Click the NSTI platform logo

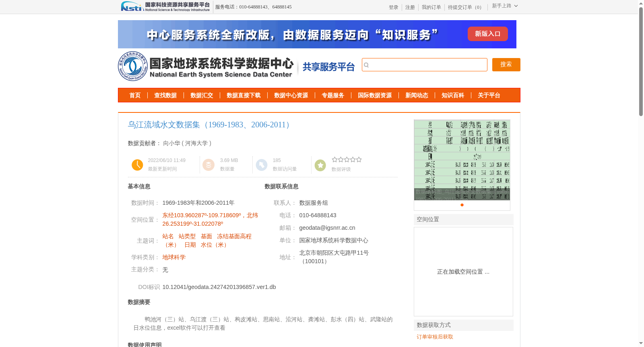tap(165, 6)
